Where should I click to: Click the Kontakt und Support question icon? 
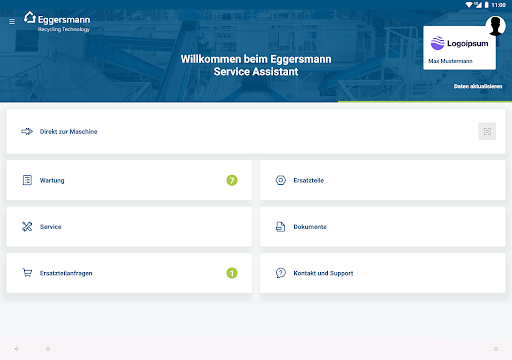click(281, 273)
